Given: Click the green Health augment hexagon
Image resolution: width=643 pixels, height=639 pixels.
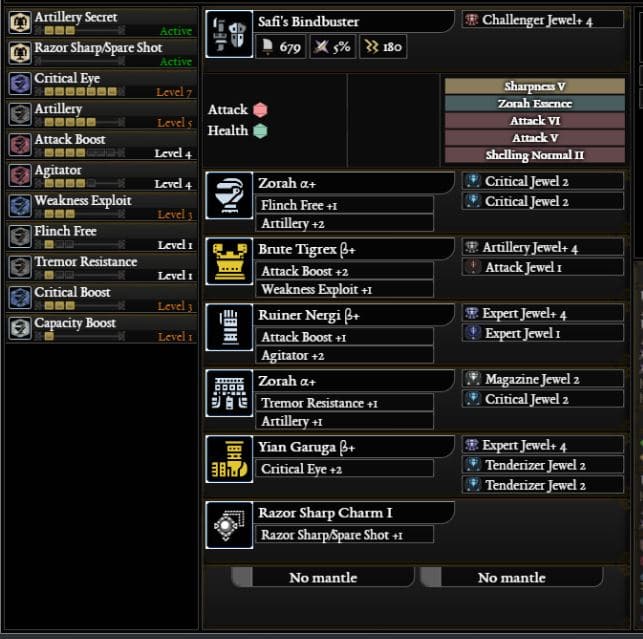Looking at the screenshot, I should [260, 131].
